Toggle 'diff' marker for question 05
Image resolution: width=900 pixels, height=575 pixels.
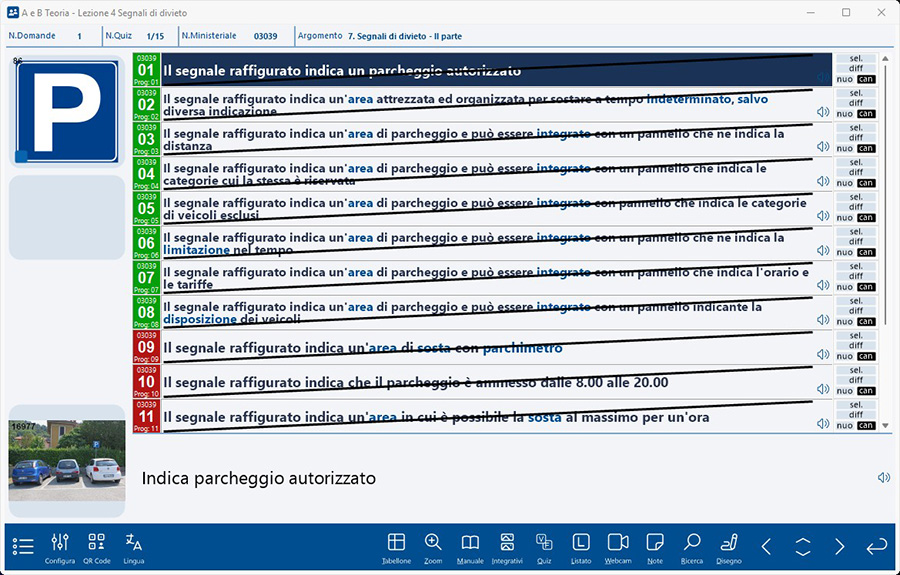[856, 206]
